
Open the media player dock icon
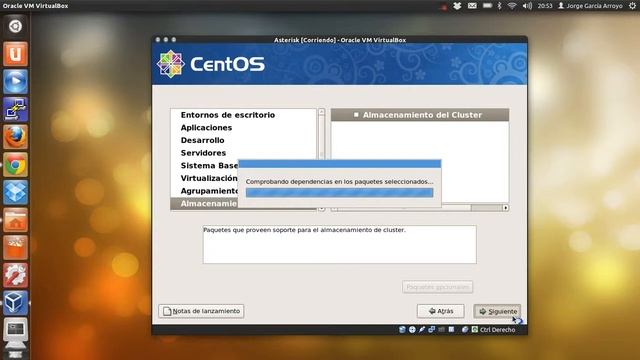16,82
